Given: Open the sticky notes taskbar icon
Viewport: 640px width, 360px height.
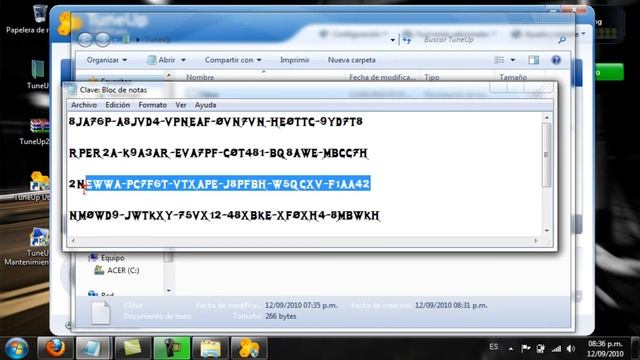Looking at the screenshot, I should (x=133, y=348).
